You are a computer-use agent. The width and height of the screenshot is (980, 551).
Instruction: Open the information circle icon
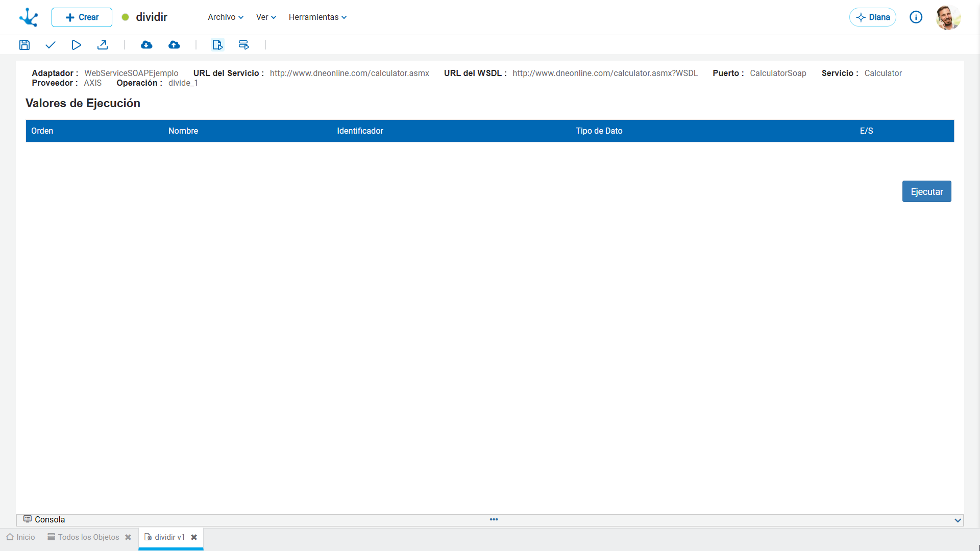[x=916, y=17]
